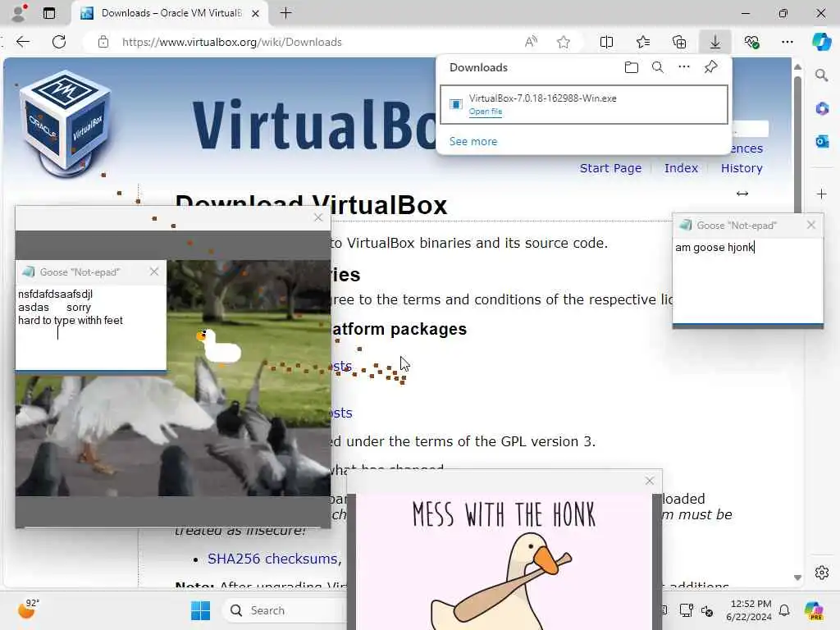The image size is (840, 630).
Task: Add a new sidebar app
Action: (822, 194)
